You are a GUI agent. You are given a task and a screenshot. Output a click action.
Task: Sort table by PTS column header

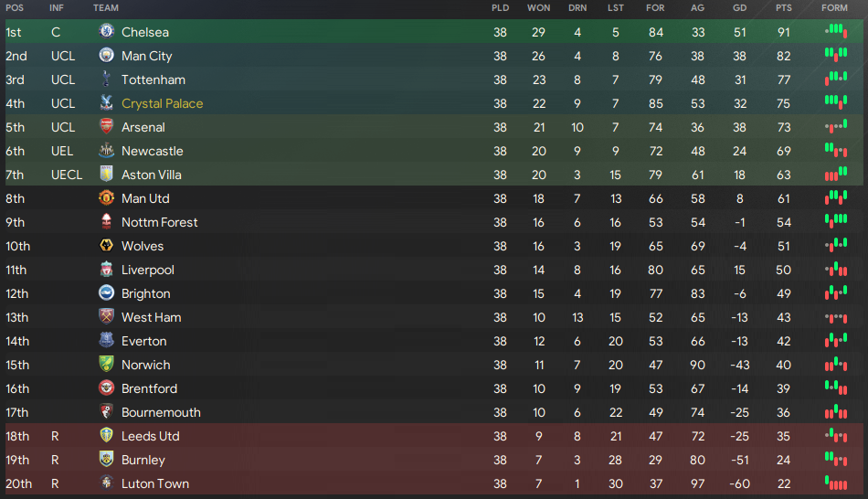(x=783, y=7)
